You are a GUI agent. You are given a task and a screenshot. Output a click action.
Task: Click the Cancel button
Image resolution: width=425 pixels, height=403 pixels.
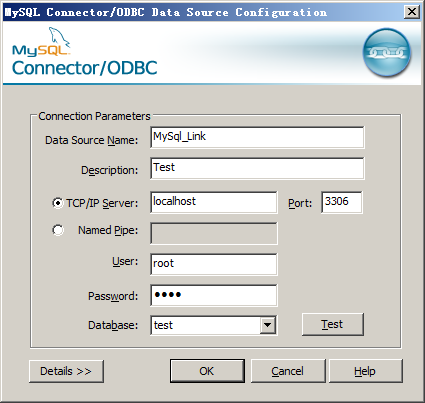coord(288,371)
